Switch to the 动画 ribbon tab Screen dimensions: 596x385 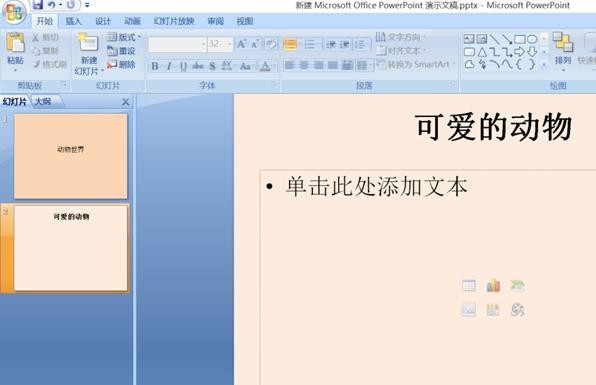[x=132, y=21]
